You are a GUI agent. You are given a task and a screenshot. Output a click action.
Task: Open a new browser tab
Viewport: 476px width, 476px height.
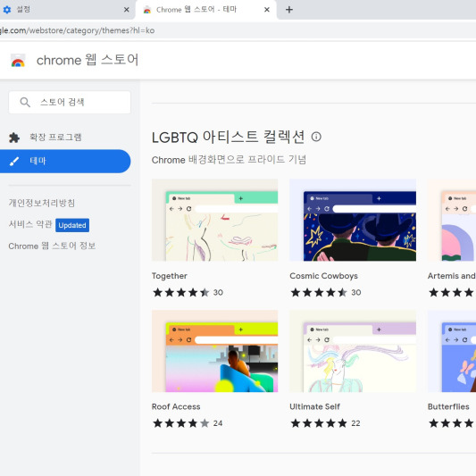289,10
